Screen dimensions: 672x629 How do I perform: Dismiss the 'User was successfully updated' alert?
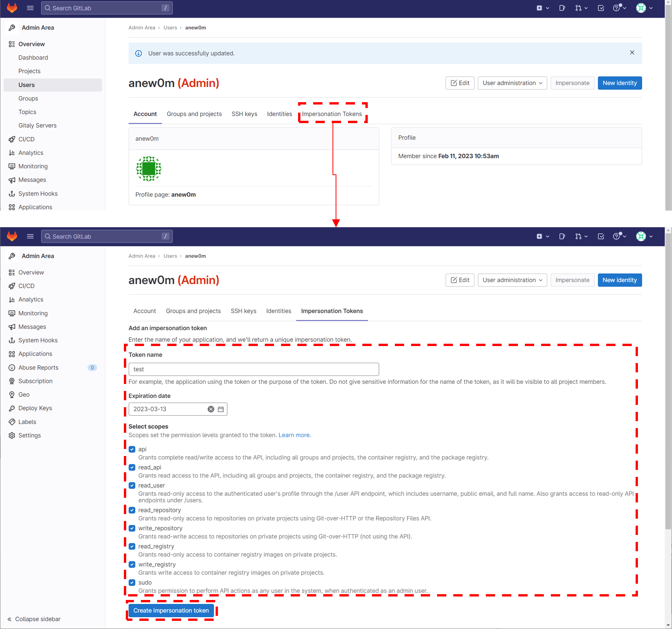pos(632,53)
